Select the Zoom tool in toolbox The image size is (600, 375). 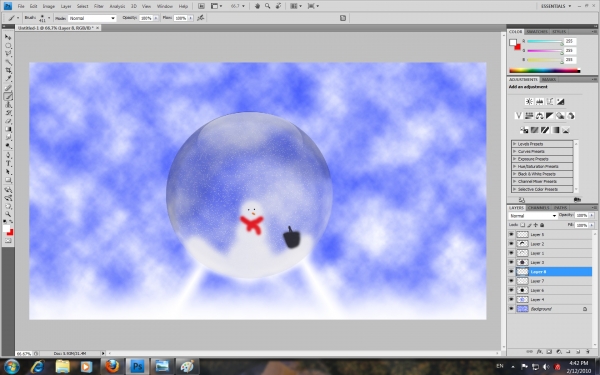[8, 214]
